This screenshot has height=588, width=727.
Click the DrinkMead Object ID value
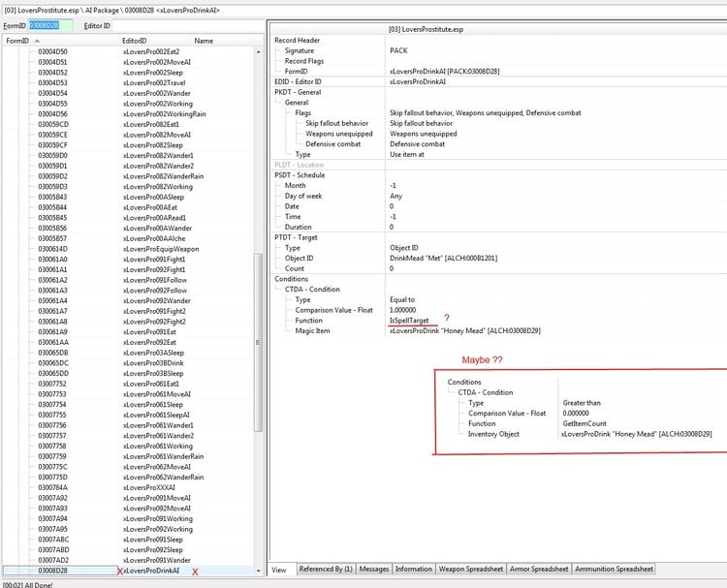pos(443,258)
